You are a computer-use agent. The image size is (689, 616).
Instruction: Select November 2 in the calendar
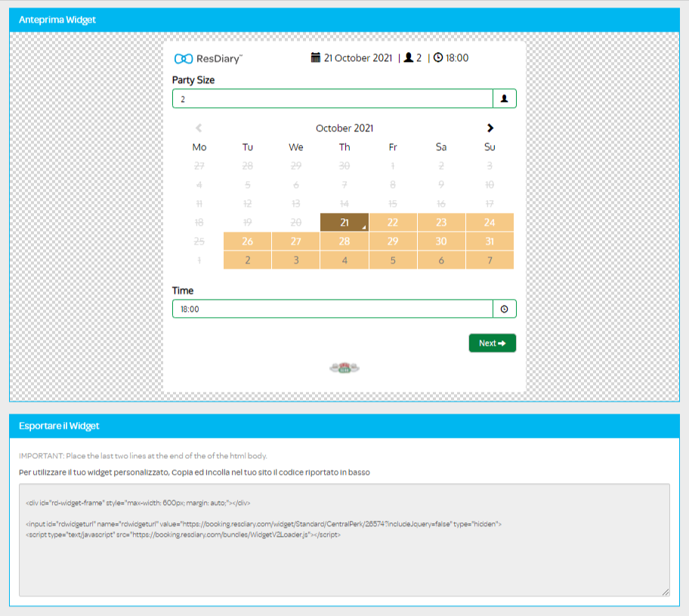pyautogui.click(x=247, y=260)
